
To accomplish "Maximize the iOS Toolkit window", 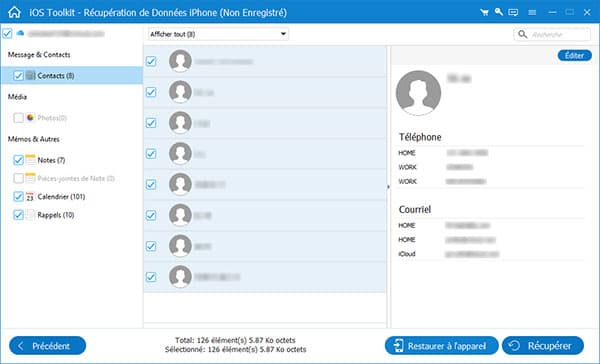I will (x=569, y=12).
